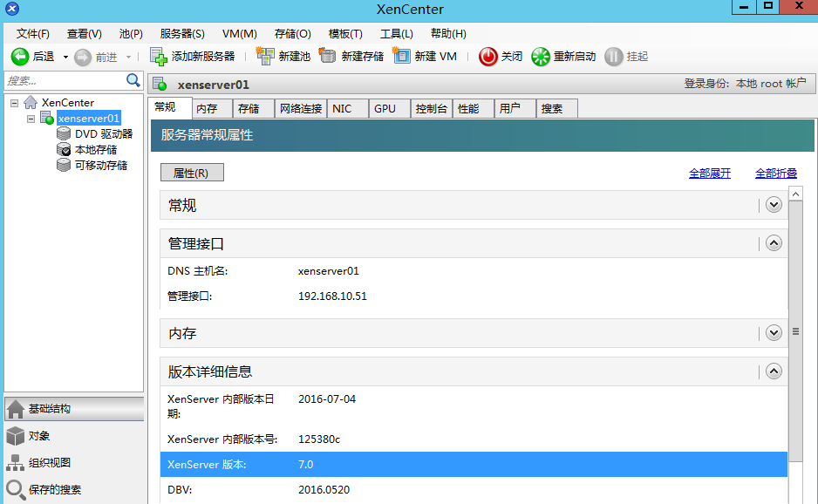
Task: Switch to the NIC tab
Action: [348, 108]
